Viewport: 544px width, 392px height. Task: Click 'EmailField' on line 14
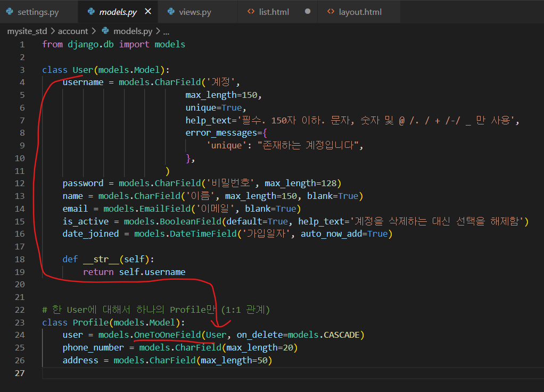pyautogui.click(x=165, y=208)
